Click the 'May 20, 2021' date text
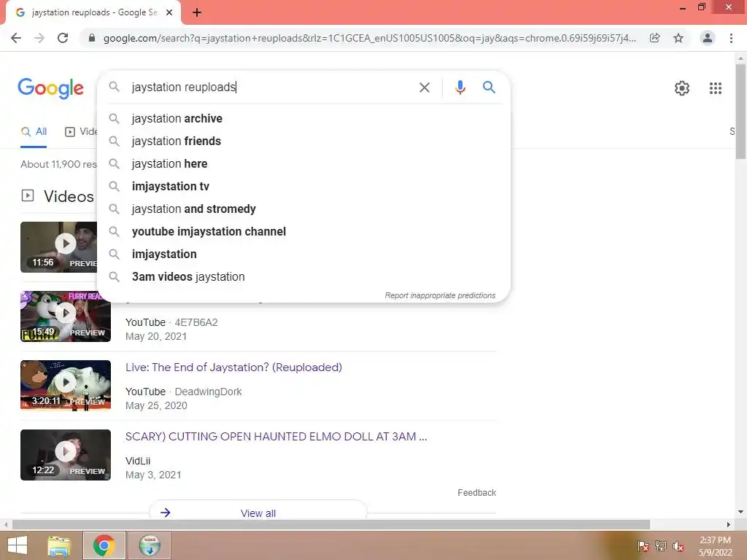Viewport: 747px width, 560px height. pos(156,336)
